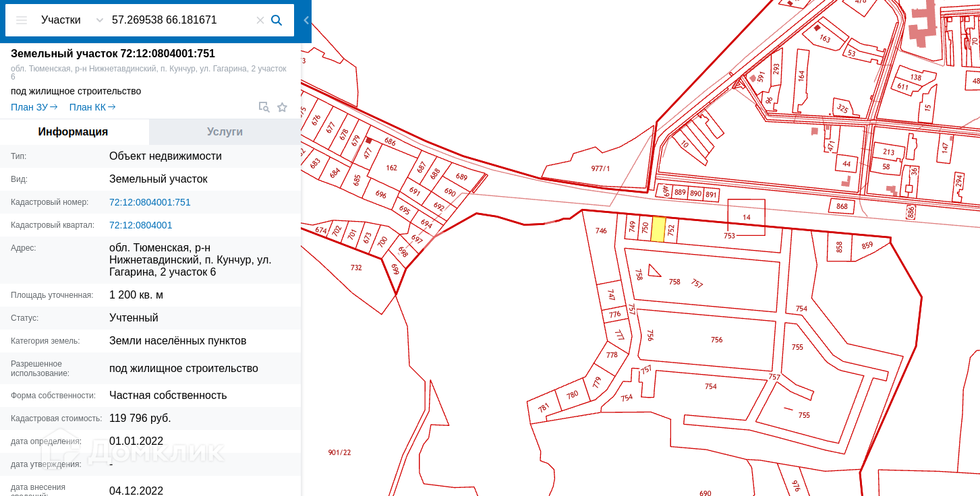Open the Участки search type dropdown
Screen dimensions: 980x496
tap(71, 20)
